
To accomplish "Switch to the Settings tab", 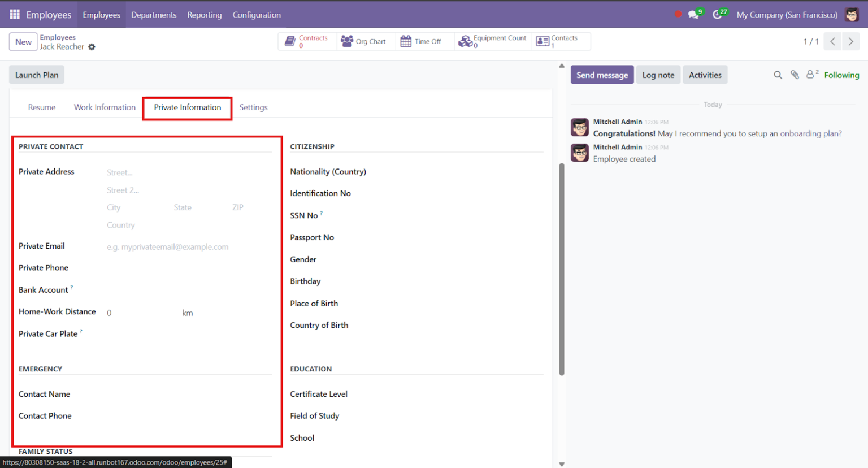I will coord(253,107).
